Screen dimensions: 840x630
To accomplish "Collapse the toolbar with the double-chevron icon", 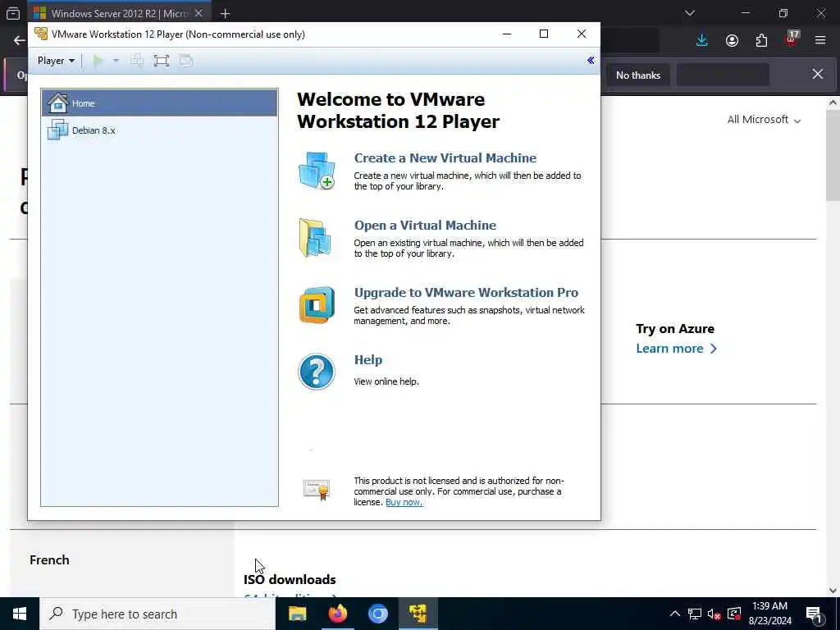I will click(591, 60).
